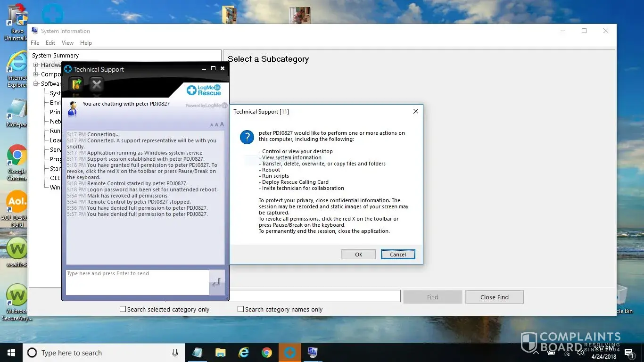The width and height of the screenshot is (644, 362).
Task: Click the LogMeIn Rescue taskbar icon
Action: coord(289,353)
